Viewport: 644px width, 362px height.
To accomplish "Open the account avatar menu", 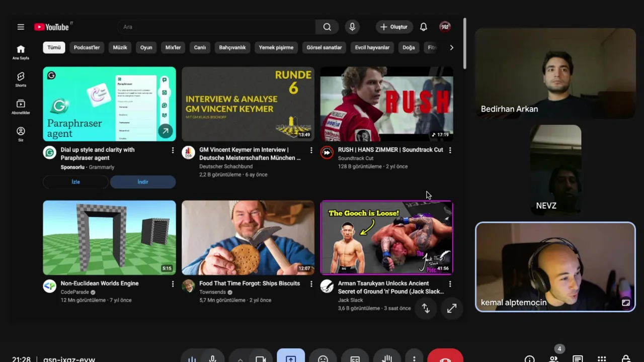I will click(445, 27).
